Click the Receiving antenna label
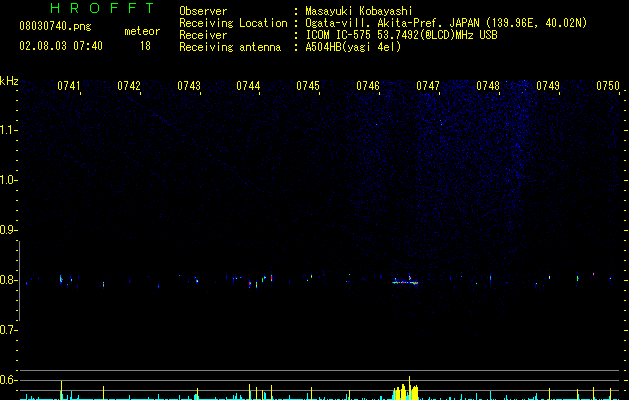Image resolution: width=629 pixels, height=400 pixels. pyautogui.click(x=230, y=47)
